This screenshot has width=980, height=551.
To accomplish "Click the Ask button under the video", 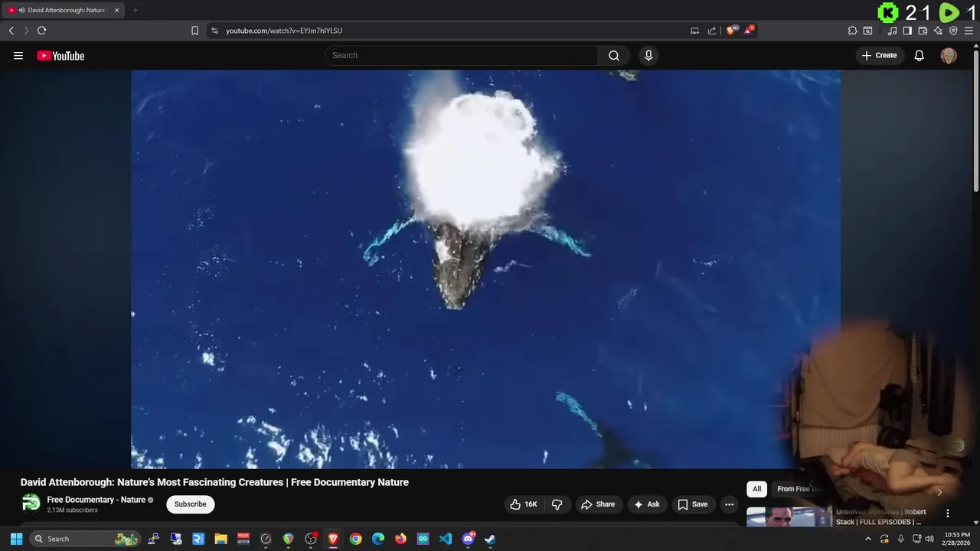I will [647, 504].
